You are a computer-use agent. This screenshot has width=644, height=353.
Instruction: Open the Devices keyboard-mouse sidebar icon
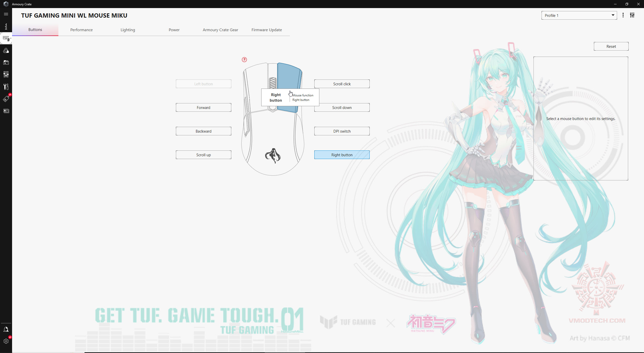[x=6, y=38]
